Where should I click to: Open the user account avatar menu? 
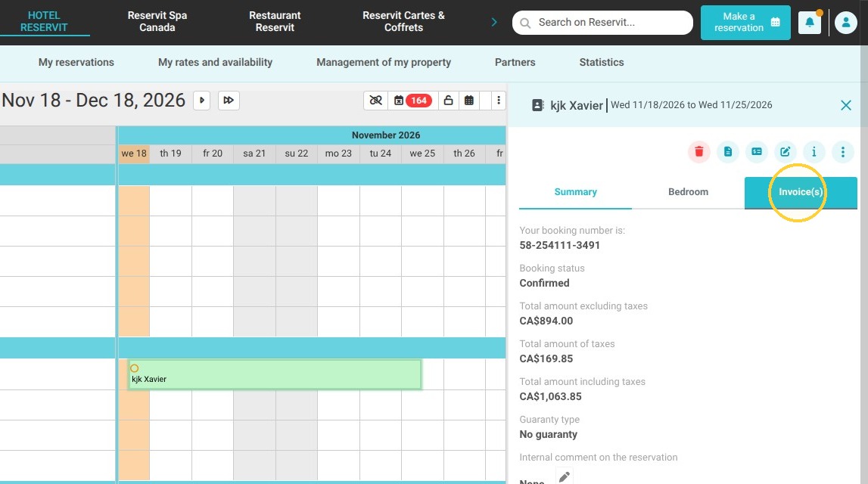846,23
